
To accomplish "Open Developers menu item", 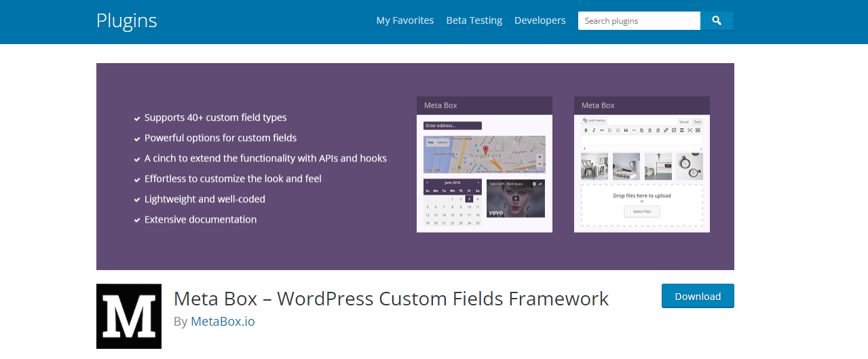I will pyautogui.click(x=540, y=20).
